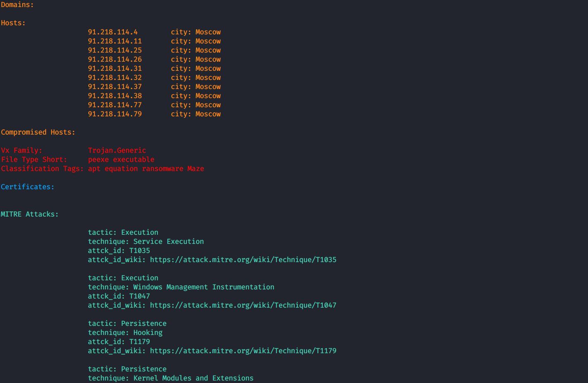Click the IP address 91.218.114.77
Viewport: 588px width, 383px height.
point(115,105)
